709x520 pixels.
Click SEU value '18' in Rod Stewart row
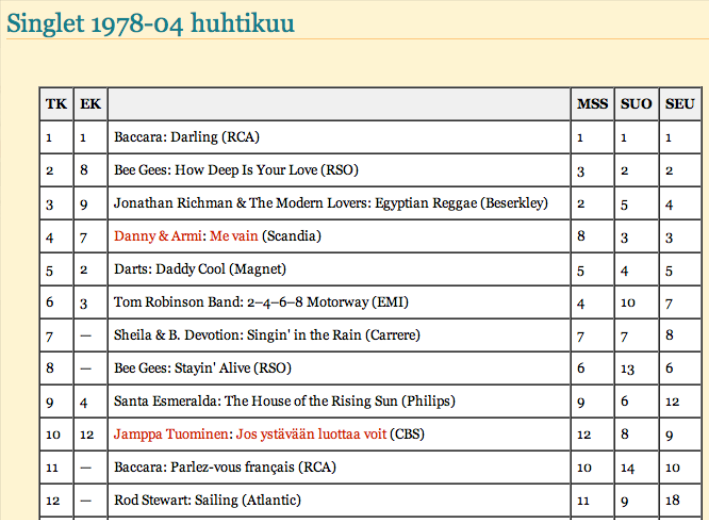pos(672,500)
